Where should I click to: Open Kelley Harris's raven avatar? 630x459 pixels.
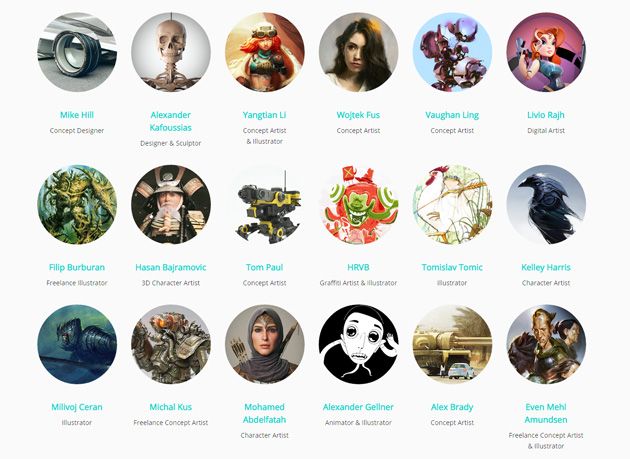(x=546, y=205)
